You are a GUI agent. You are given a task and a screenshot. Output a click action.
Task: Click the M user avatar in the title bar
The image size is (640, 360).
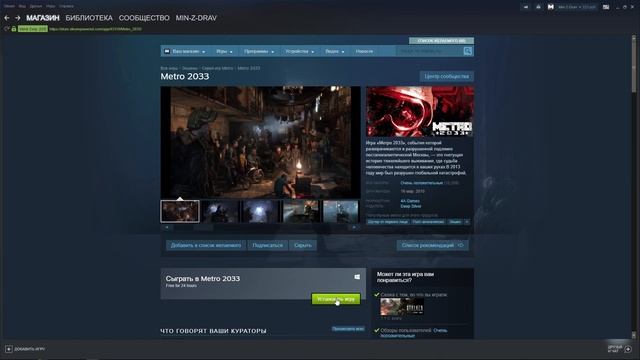click(x=551, y=7)
